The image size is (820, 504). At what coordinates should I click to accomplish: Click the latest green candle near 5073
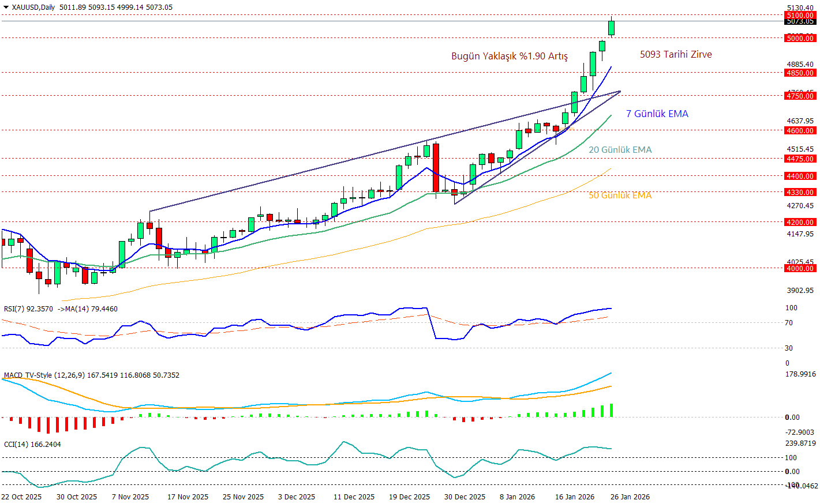611,28
